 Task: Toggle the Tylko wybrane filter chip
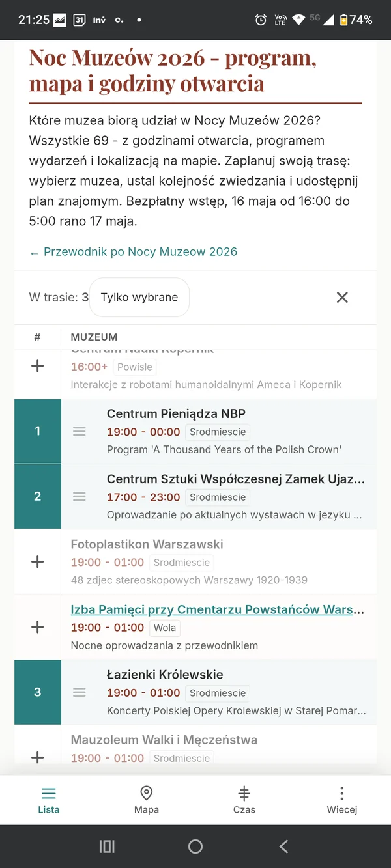click(x=139, y=297)
